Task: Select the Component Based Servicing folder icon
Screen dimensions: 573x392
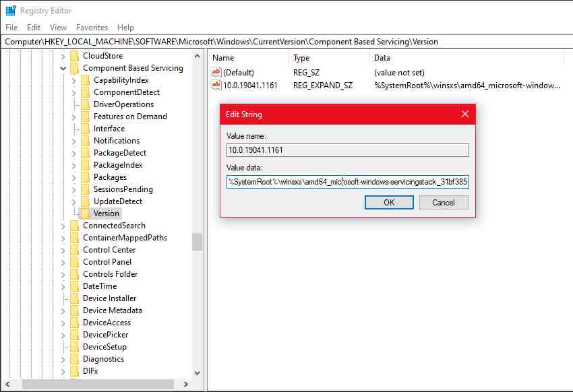Action: pyautogui.click(x=74, y=68)
